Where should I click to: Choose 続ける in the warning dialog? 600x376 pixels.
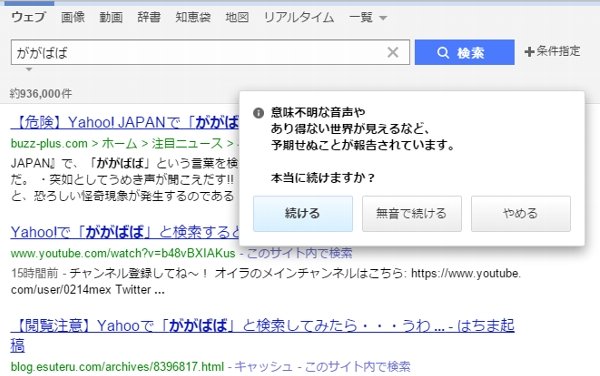coord(303,214)
